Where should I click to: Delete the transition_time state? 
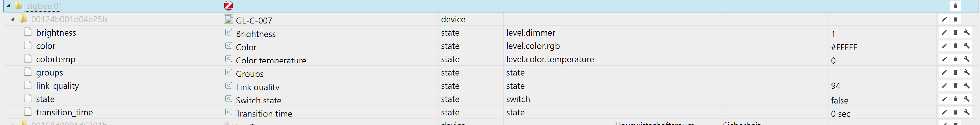[x=955, y=113]
